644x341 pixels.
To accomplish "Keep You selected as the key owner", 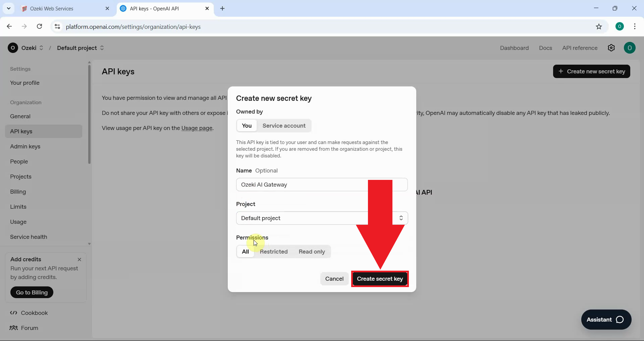I will click(x=247, y=126).
